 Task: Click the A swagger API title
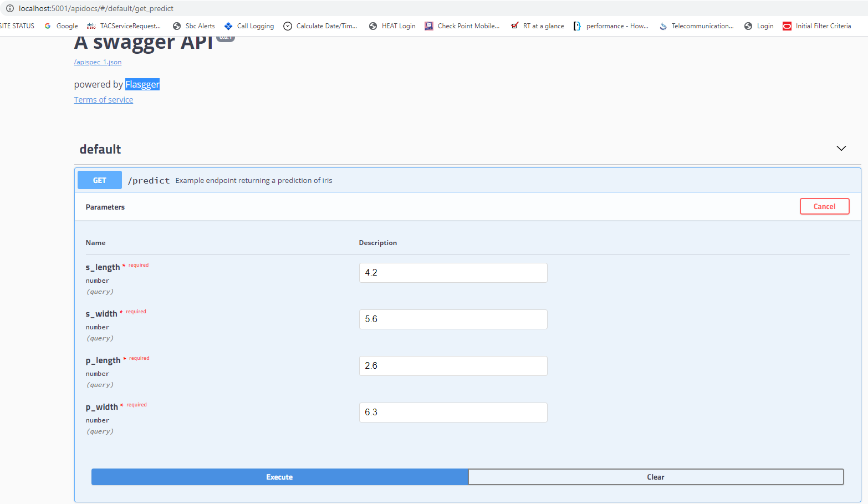click(144, 43)
